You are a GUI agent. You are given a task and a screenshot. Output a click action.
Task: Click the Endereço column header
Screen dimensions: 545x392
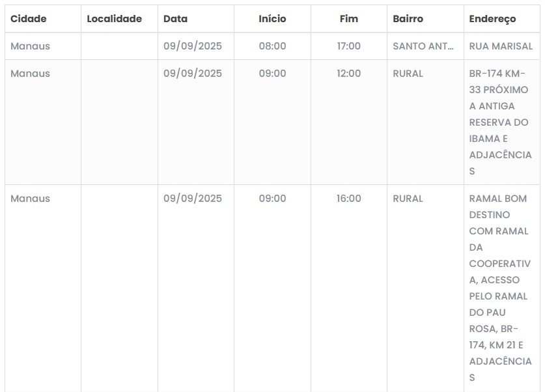coord(492,19)
